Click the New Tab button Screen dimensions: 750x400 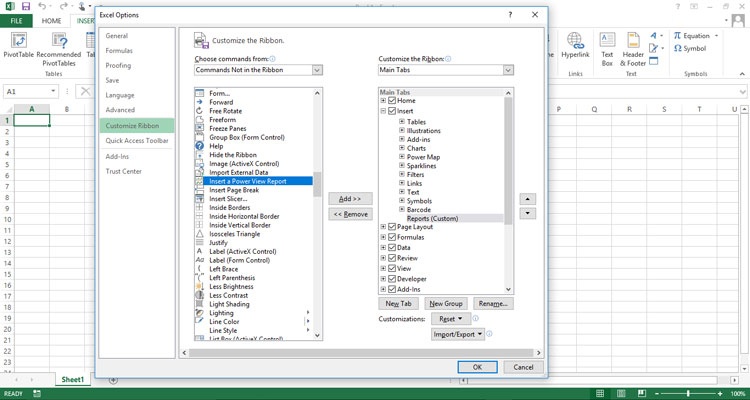[x=398, y=304]
